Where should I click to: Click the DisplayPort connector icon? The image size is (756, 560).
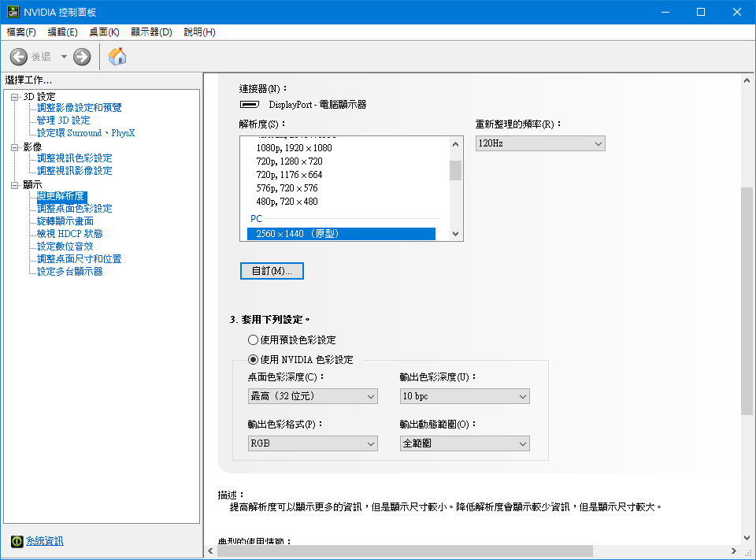point(250,104)
